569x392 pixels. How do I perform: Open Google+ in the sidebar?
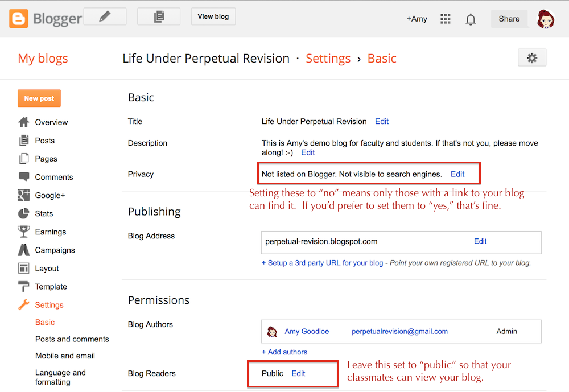coord(50,195)
